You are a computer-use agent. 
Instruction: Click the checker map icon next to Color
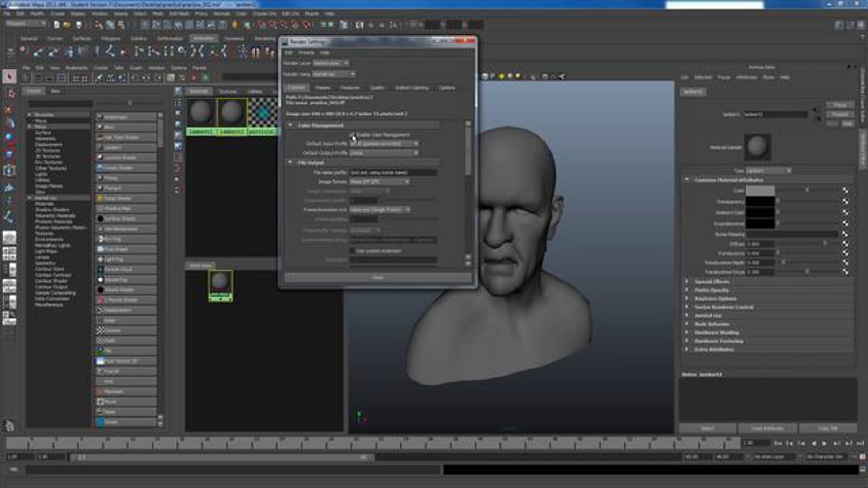pos(845,191)
